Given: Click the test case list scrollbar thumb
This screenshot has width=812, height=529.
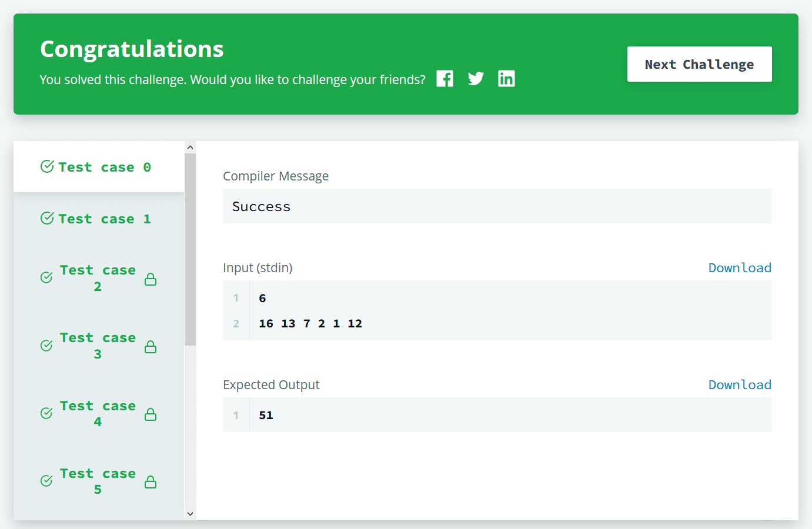Looking at the screenshot, I should tap(190, 250).
